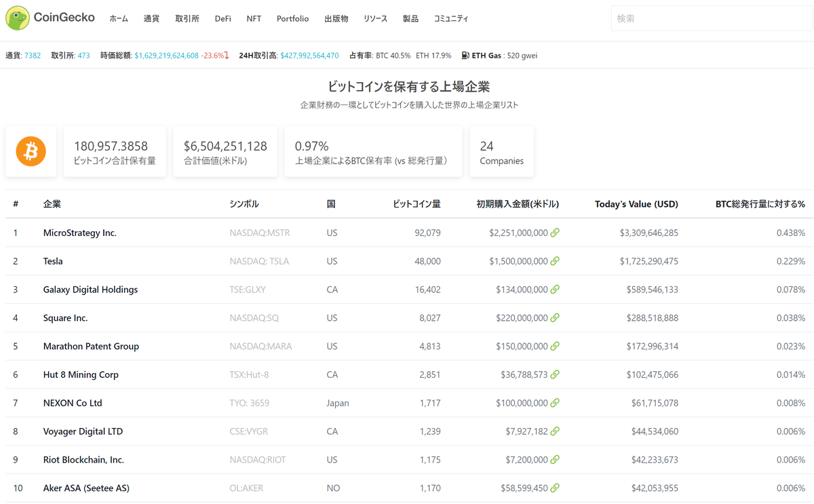Click the MicroStrategy Inc. company name
The width and height of the screenshot is (814, 504).
click(x=80, y=233)
